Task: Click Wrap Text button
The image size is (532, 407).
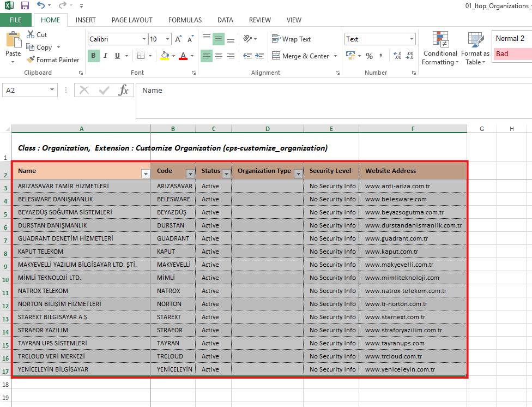Action: [x=291, y=39]
